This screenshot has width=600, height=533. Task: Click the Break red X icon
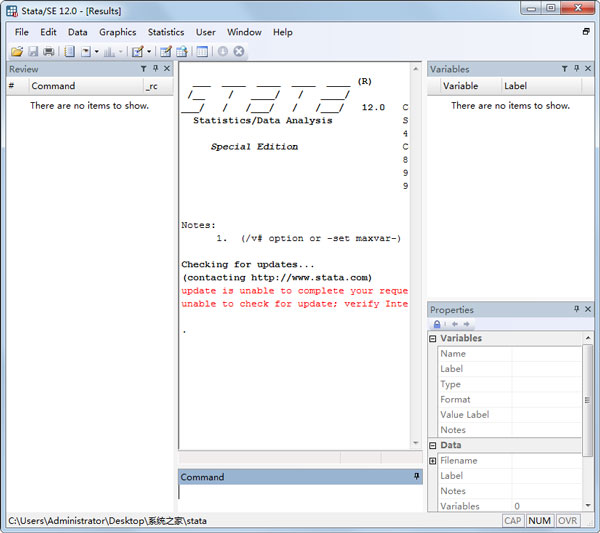[239, 51]
